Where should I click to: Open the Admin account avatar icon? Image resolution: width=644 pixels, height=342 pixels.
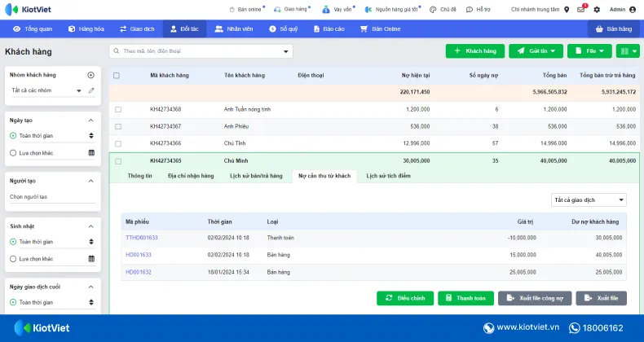pos(633,10)
